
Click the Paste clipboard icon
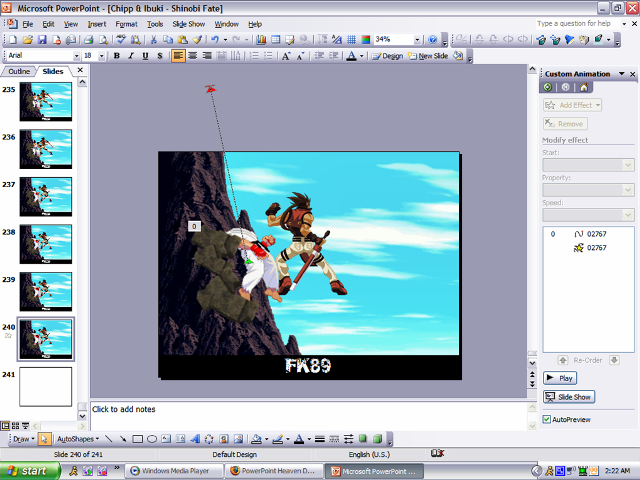pos(182,40)
